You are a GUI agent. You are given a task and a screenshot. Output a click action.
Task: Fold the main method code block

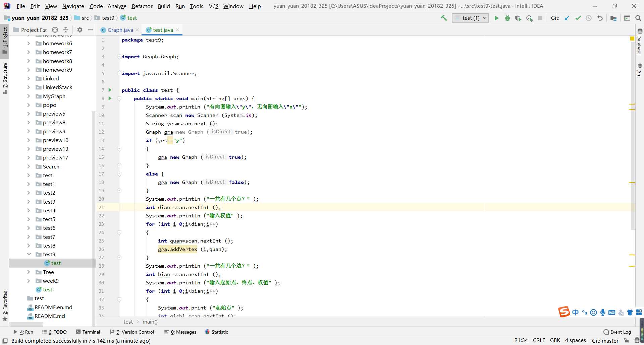[x=119, y=98]
